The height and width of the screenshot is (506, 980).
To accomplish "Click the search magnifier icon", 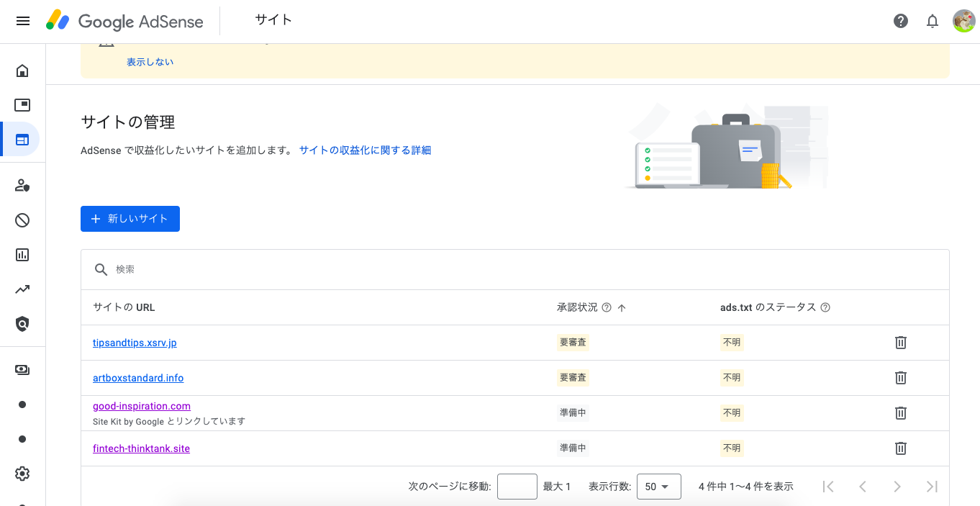I will coord(101,269).
